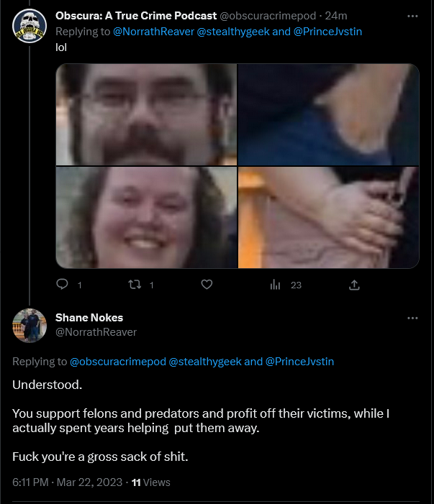The height and width of the screenshot is (504, 434).
Task: Open @stealthygeek mention in top reply
Action: point(233,32)
